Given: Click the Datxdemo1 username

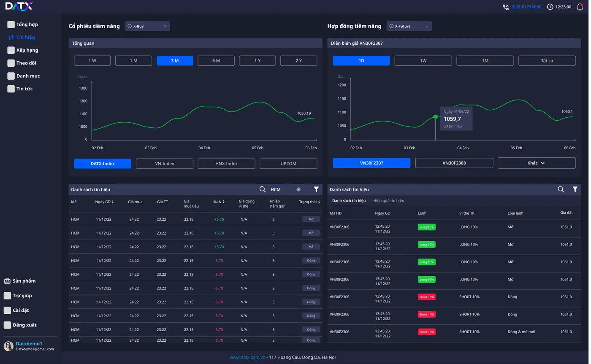Looking at the screenshot, I should (29, 344).
